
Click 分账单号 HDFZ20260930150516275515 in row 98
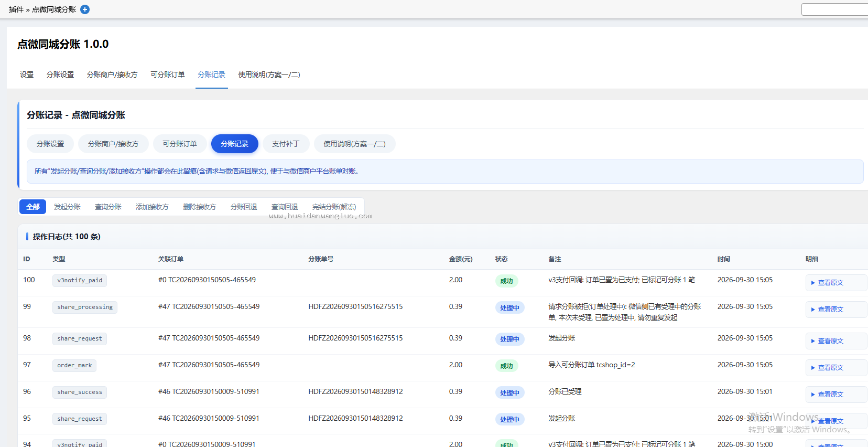coord(355,338)
